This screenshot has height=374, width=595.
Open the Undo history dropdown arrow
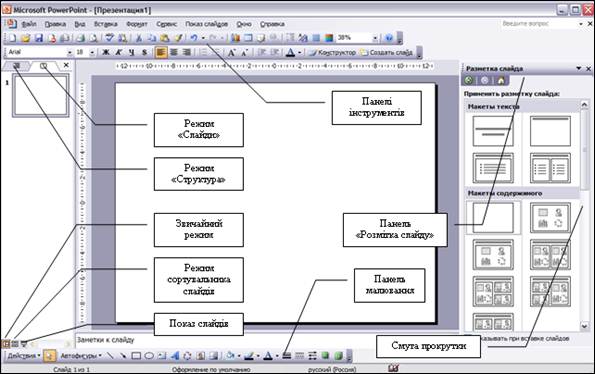point(203,38)
